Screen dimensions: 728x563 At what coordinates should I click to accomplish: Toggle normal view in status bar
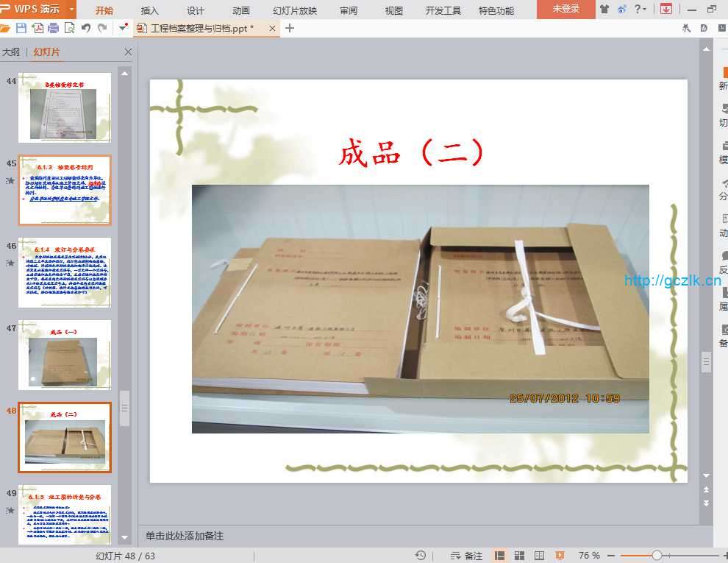pos(500,556)
